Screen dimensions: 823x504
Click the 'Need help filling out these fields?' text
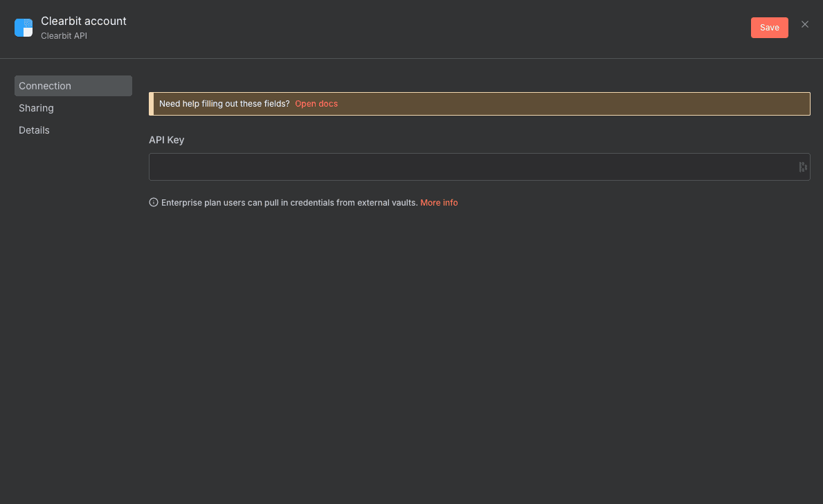point(224,104)
